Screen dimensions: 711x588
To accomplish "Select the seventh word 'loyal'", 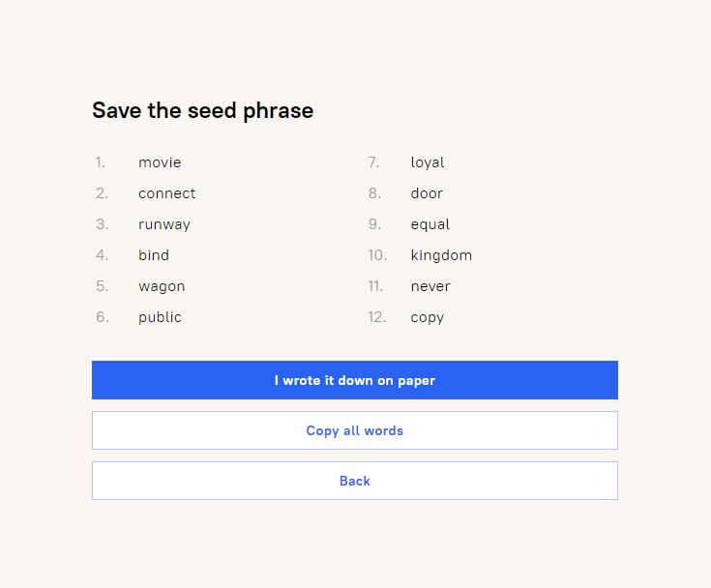I will pos(428,162).
